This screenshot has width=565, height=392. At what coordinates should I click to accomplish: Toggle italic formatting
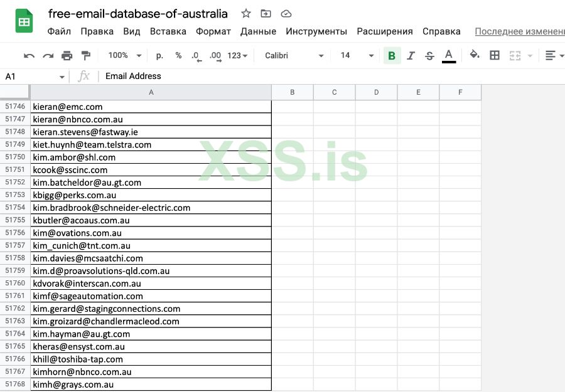[x=411, y=55]
